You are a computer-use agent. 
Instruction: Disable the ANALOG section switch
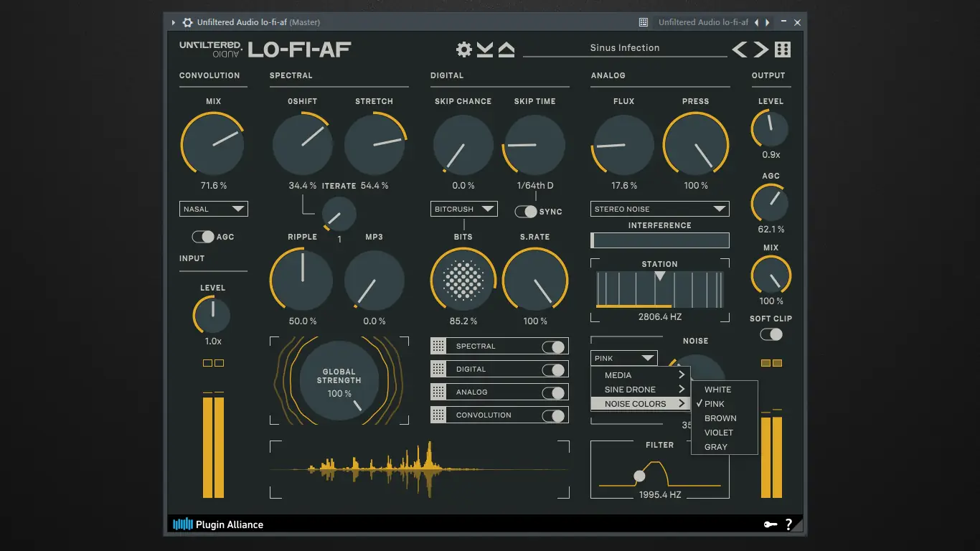pos(553,392)
